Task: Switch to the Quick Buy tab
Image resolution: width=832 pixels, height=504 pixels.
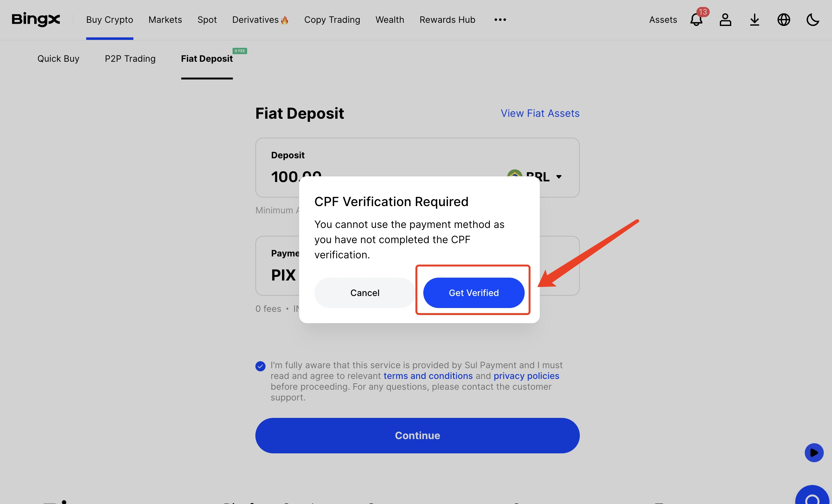Action: click(58, 59)
